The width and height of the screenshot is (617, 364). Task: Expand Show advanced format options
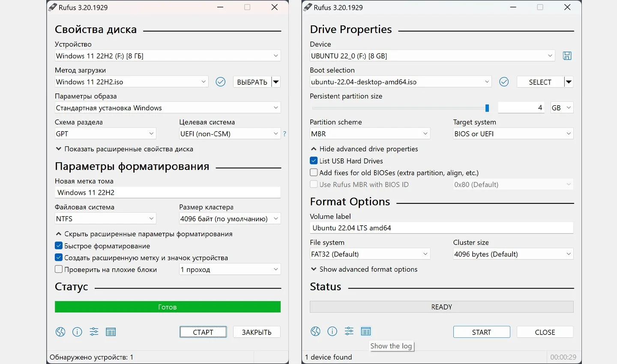pyautogui.click(x=364, y=269)
